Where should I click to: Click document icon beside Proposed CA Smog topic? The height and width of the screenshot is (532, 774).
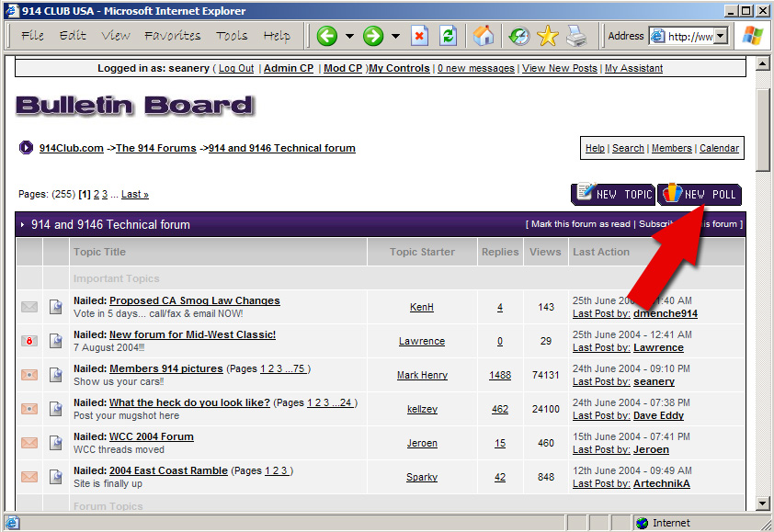[x=56, y=307]
